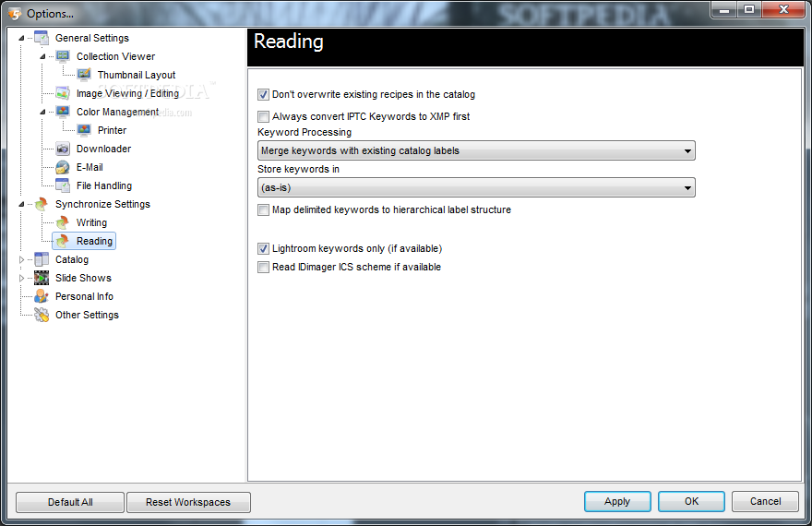Maximize the Options window

(749, 9)
